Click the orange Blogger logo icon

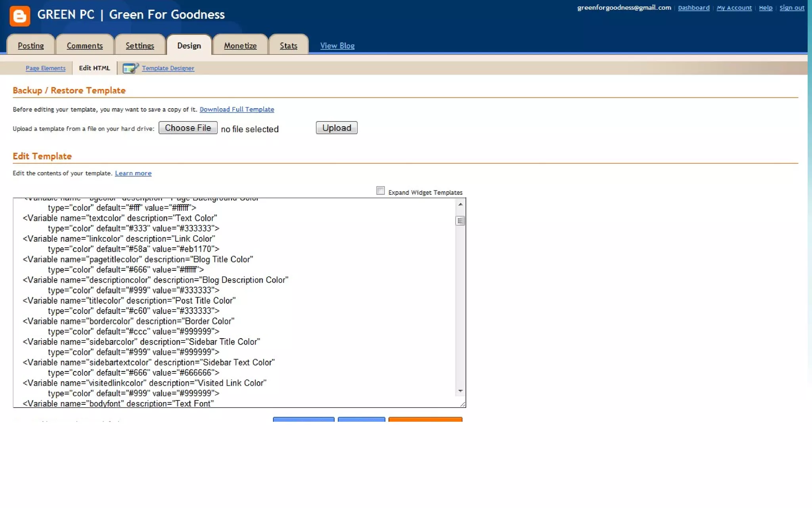[x=20, y=16]
